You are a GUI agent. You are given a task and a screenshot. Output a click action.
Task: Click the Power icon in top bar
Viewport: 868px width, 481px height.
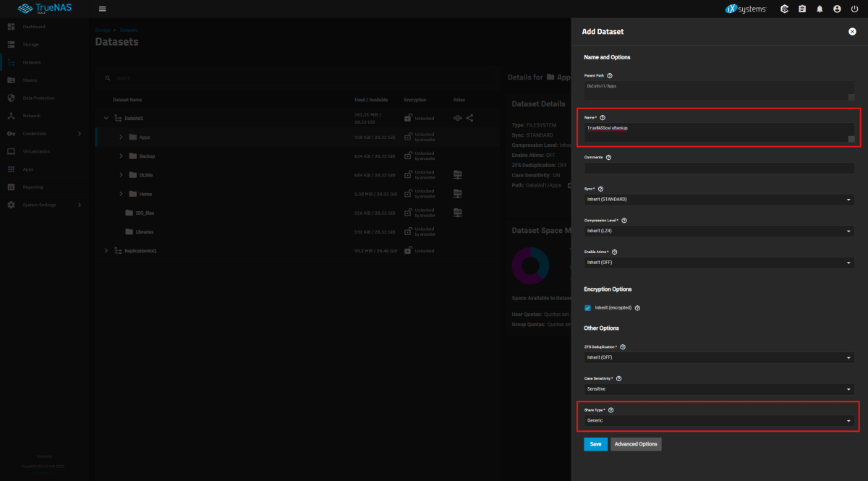coord(854,9)
